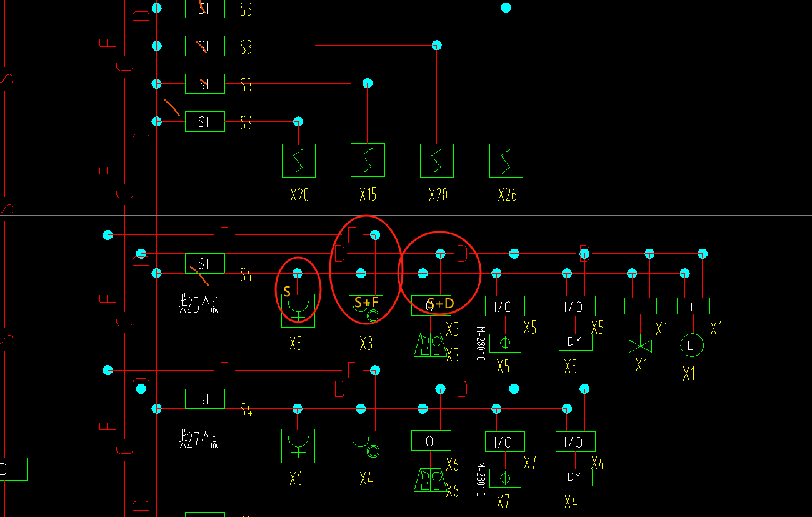Click the X1 label below the L circle
Screen dimensions: 812x517
tap(689, 374)
